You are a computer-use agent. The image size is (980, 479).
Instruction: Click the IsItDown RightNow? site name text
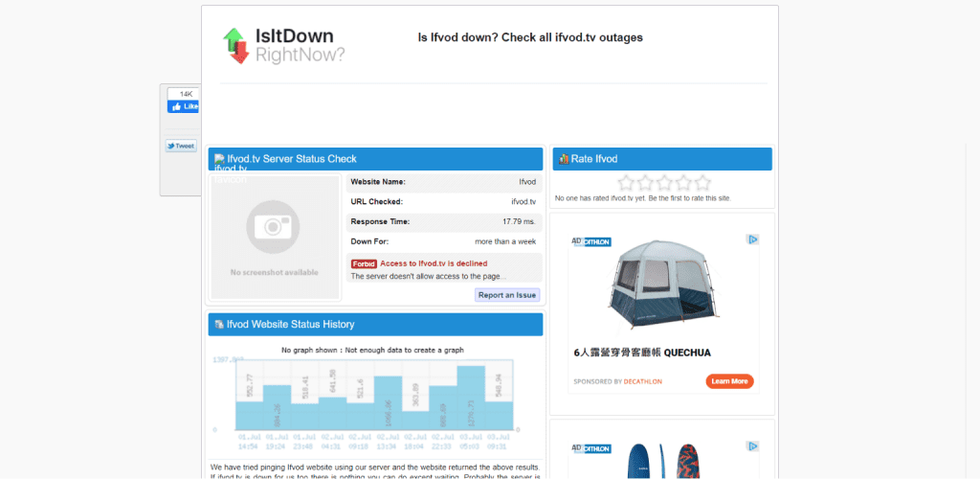(x=300, y=46)
